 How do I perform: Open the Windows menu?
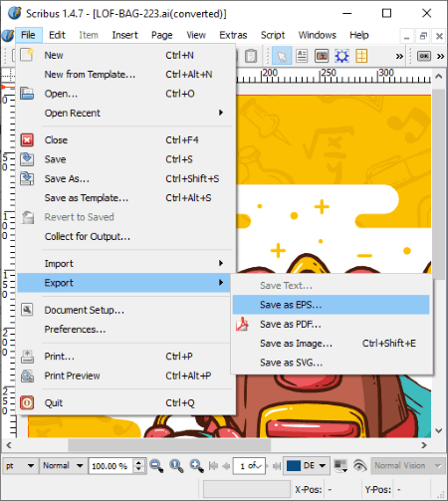tap(318, 35)
